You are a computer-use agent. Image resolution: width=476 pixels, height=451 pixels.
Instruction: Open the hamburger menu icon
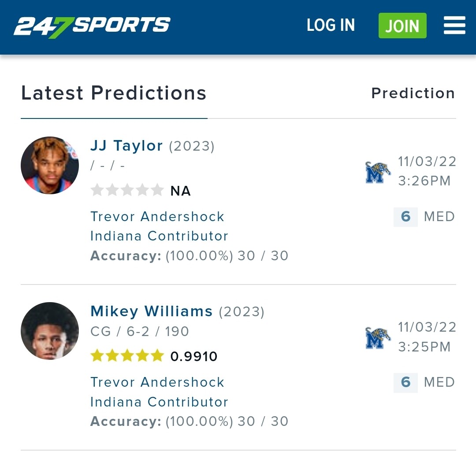(454, 26)
